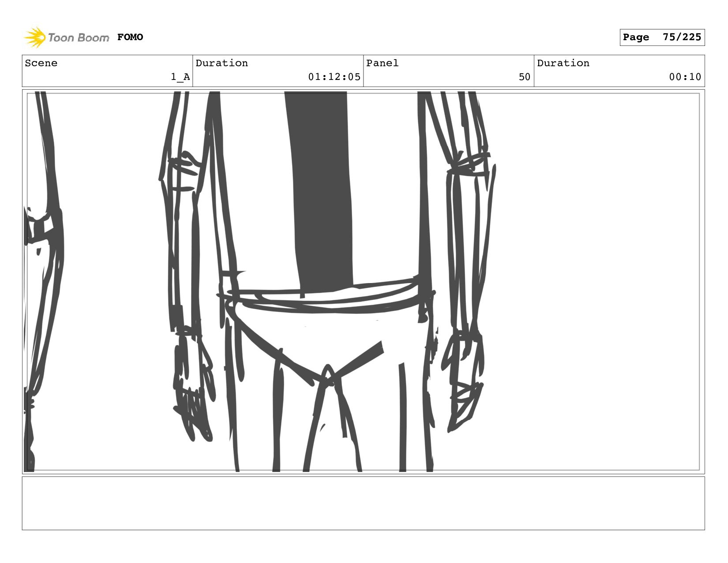Click the Page 75/225 indicator
This screenshot has height=563, width=728.
point(662,37)
